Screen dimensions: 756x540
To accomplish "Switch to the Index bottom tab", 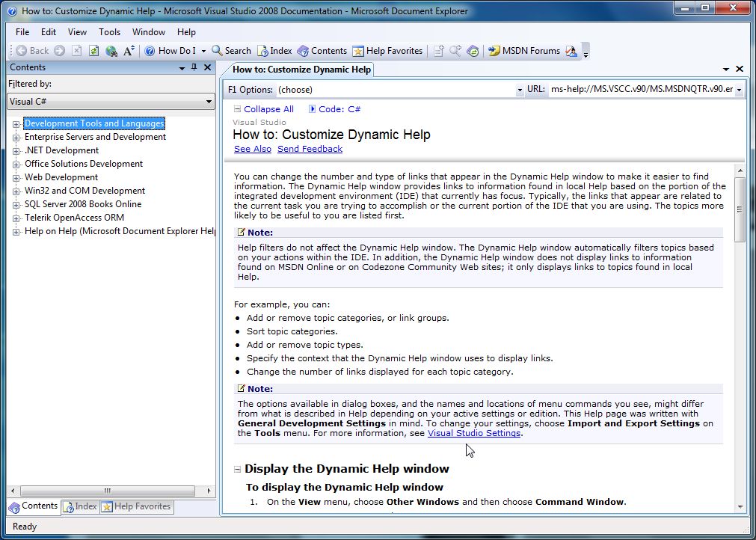I will 81,507.
